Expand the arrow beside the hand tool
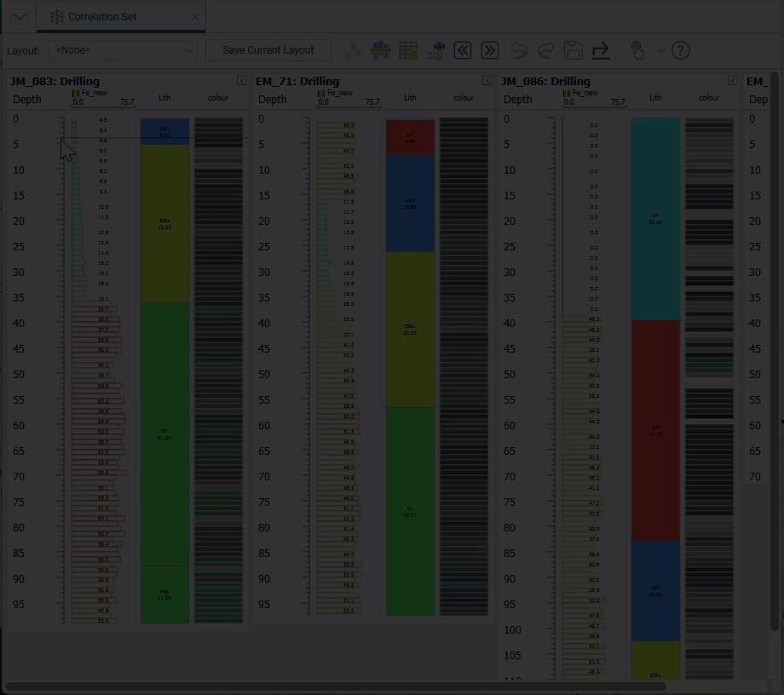This screenshot has width=784, height=695. (660, 50)
